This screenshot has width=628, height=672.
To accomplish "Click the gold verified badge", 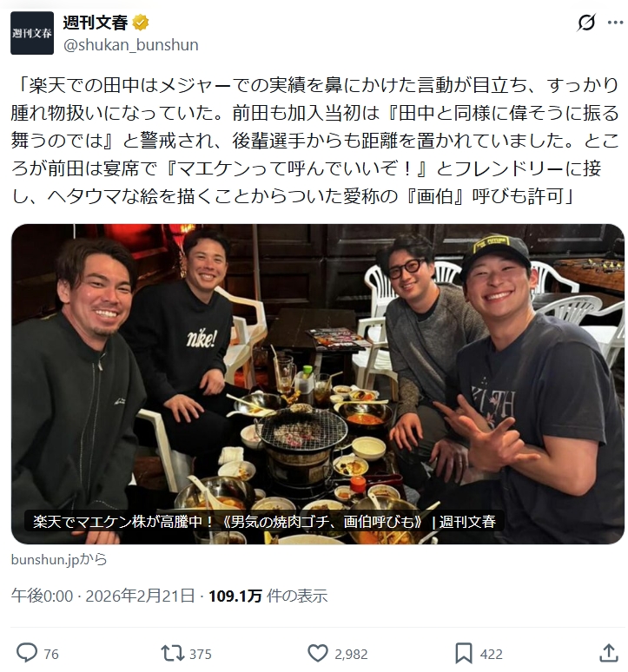I will click(140, 23).
